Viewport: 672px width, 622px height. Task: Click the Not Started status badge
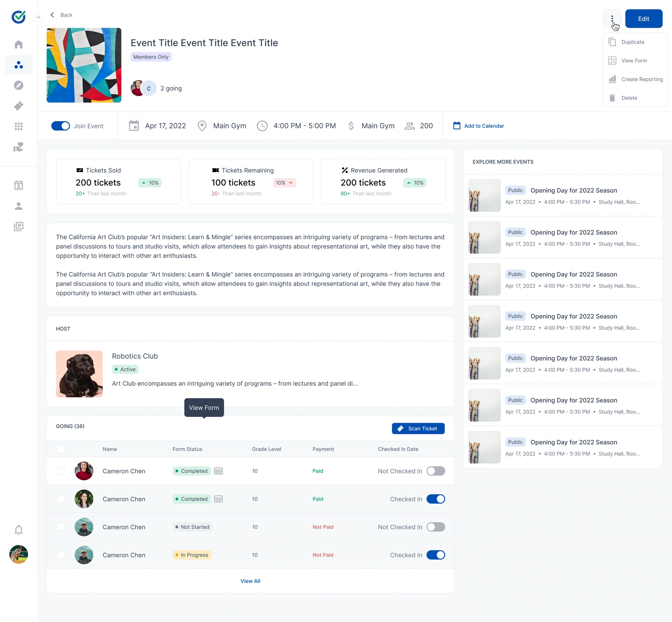coord(192,527)
